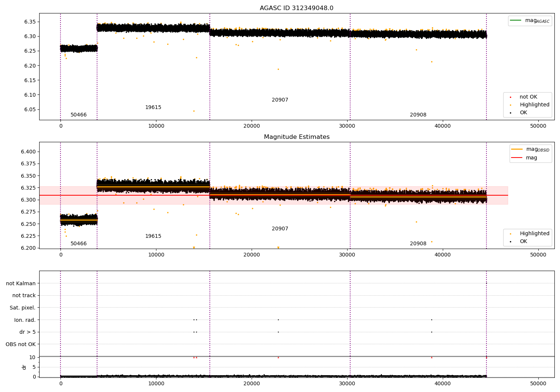560x392 pixels.
Task: Click label 50466 in Magnitude Estimates plot
Action: point(78,244)
